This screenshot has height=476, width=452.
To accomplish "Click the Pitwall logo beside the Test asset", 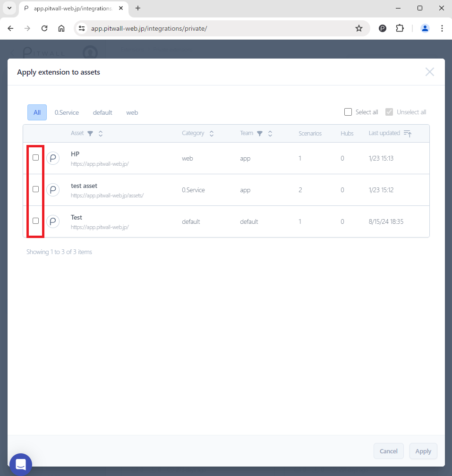I will point(53,221).
